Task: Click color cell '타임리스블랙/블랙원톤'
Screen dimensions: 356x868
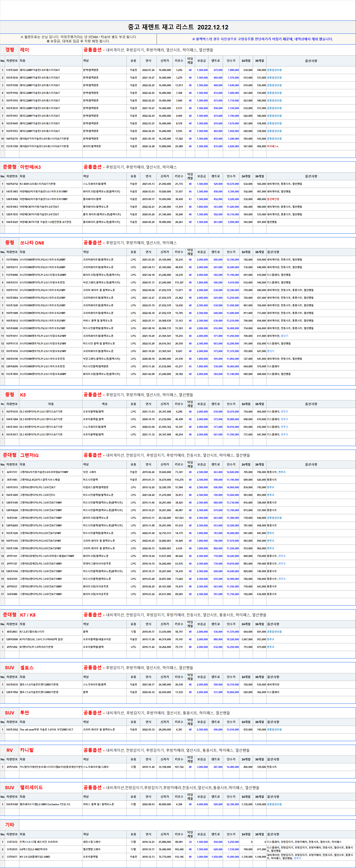Action: pyautogui.click(x=96, y=487)
